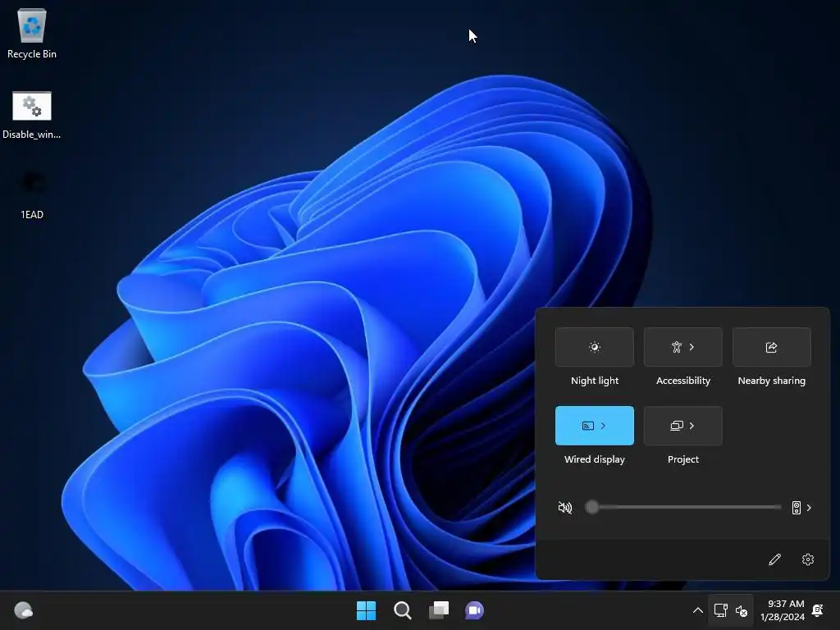Open the clock showing 9:37 AM
The height and width of the screenshot is (630, 840).
click(x=782, y=610)
